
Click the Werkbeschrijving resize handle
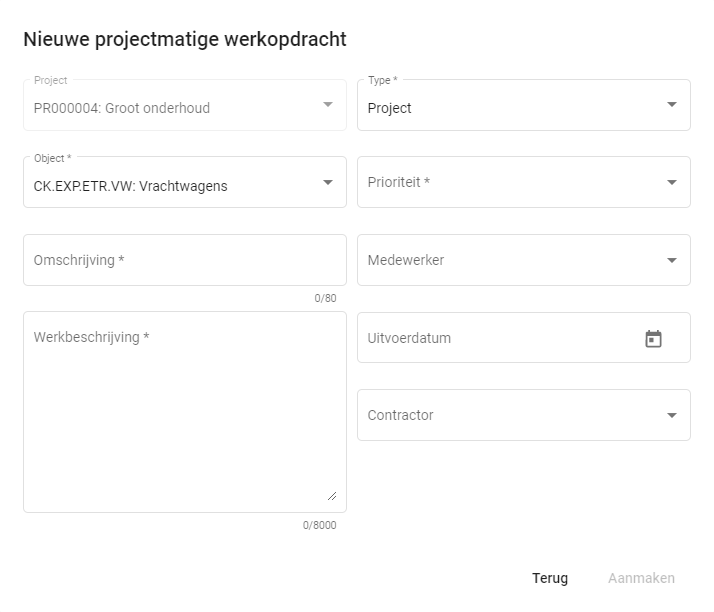331,495
